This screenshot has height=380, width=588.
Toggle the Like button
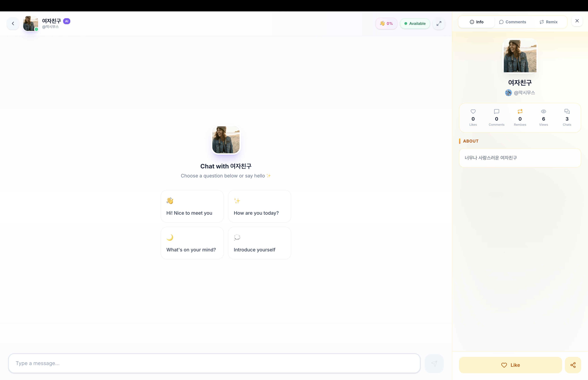pos(510,365)
